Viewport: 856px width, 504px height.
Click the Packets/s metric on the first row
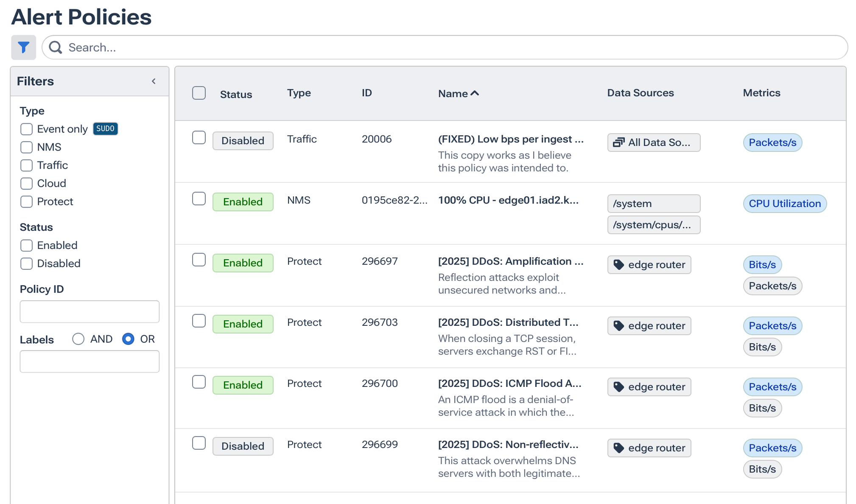tap(772, 143)
